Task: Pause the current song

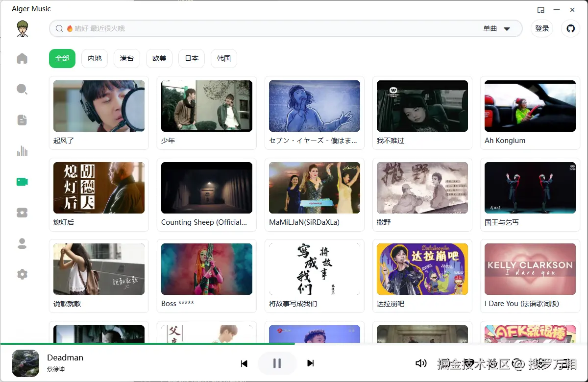Action: click(277, 363)
